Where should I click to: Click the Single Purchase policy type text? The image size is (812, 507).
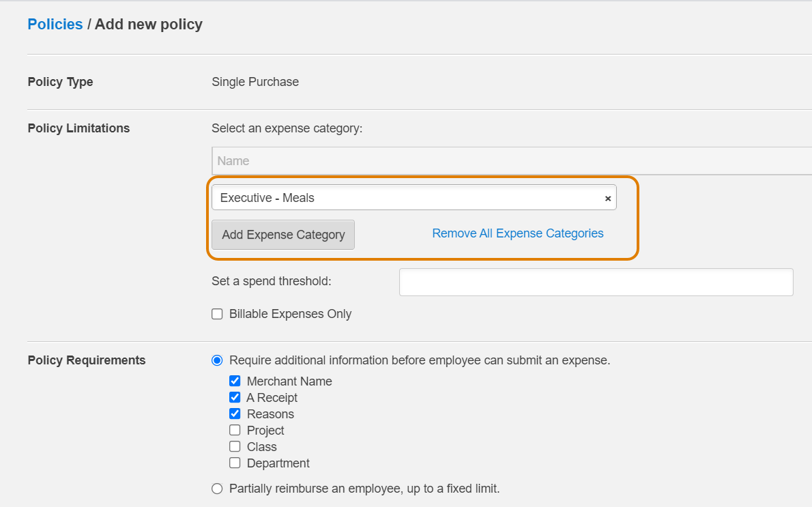click(255, 82)
